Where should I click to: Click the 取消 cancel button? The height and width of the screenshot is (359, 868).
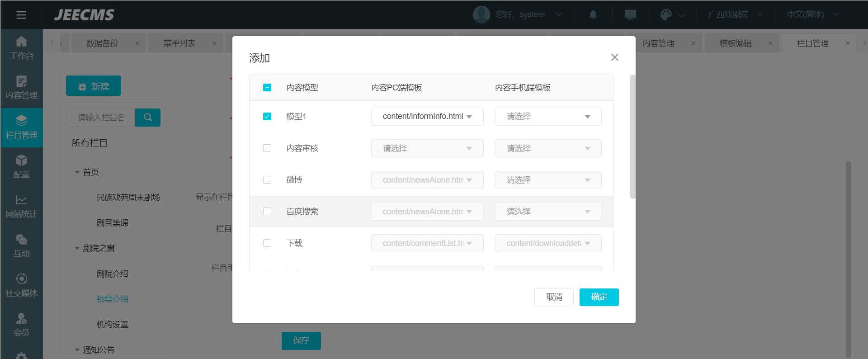pyautogui.click(x=554, y=297)
